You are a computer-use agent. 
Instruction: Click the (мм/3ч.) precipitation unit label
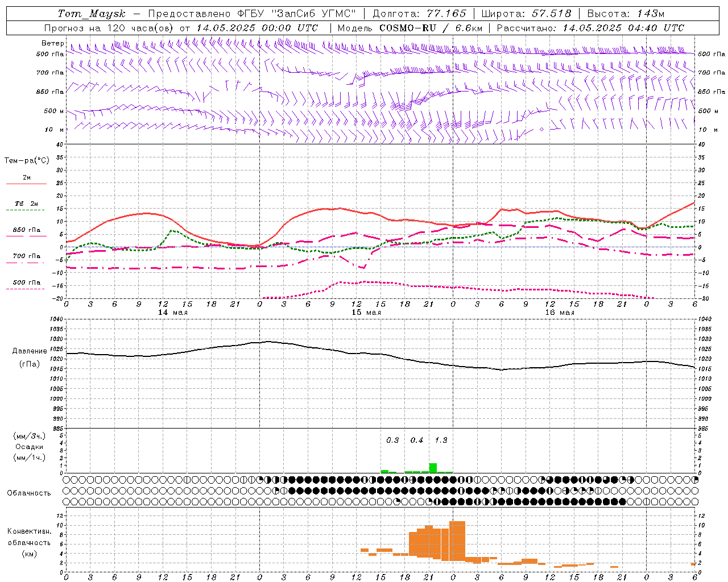pyautogui.click(x=30, y=436)
